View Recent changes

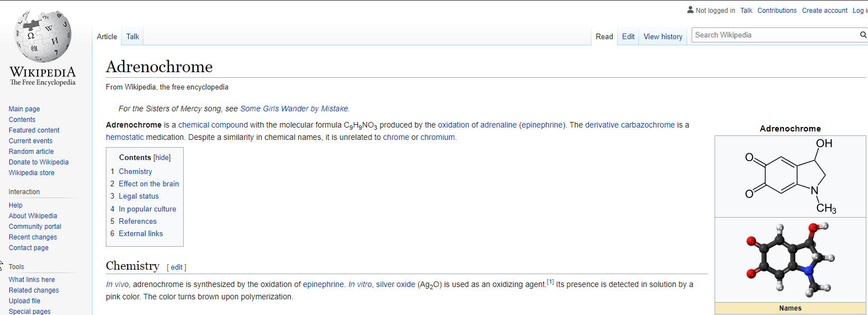click(x=33, y=237)
